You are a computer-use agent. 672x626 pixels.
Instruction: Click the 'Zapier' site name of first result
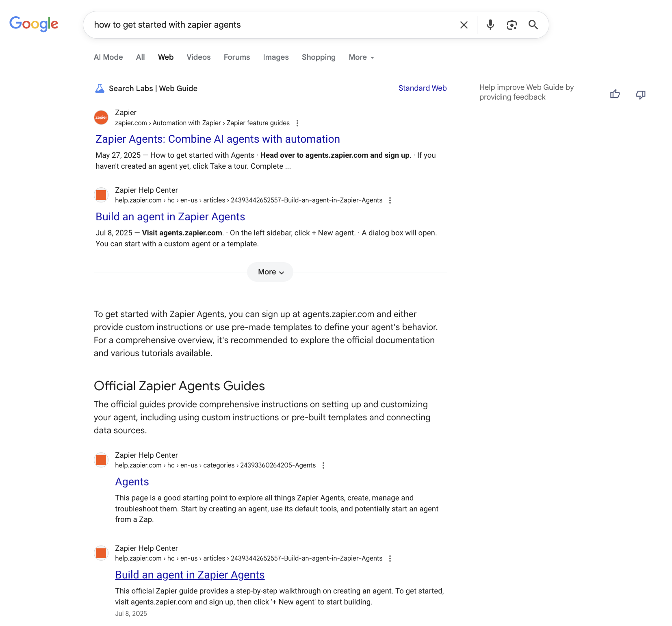coord(126,113)
